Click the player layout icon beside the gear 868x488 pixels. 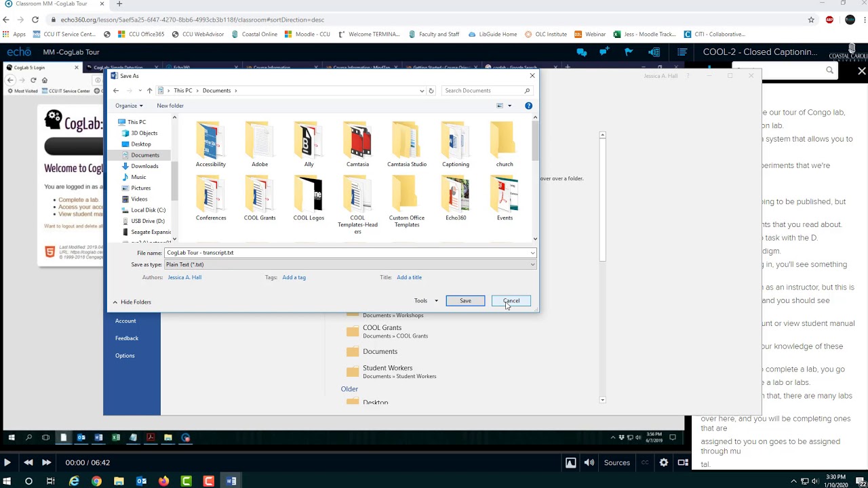(x=682, y=462)
